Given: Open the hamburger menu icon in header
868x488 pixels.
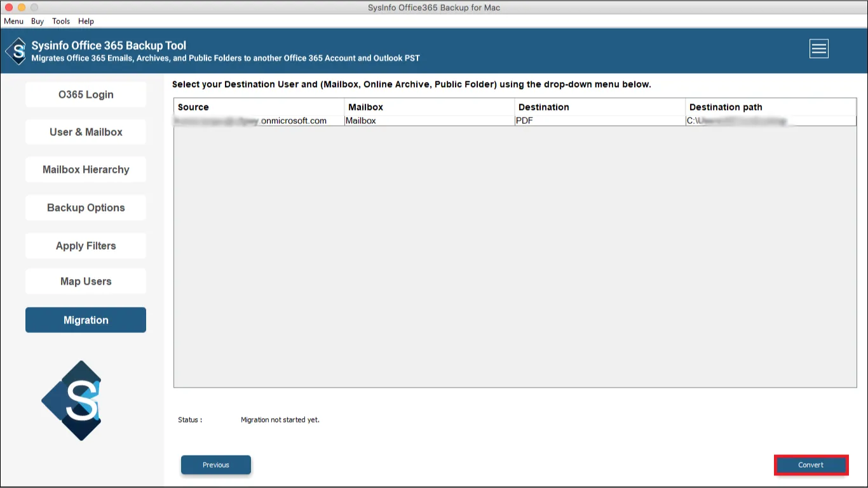Looking at the screenshot, I should [818, 49].
